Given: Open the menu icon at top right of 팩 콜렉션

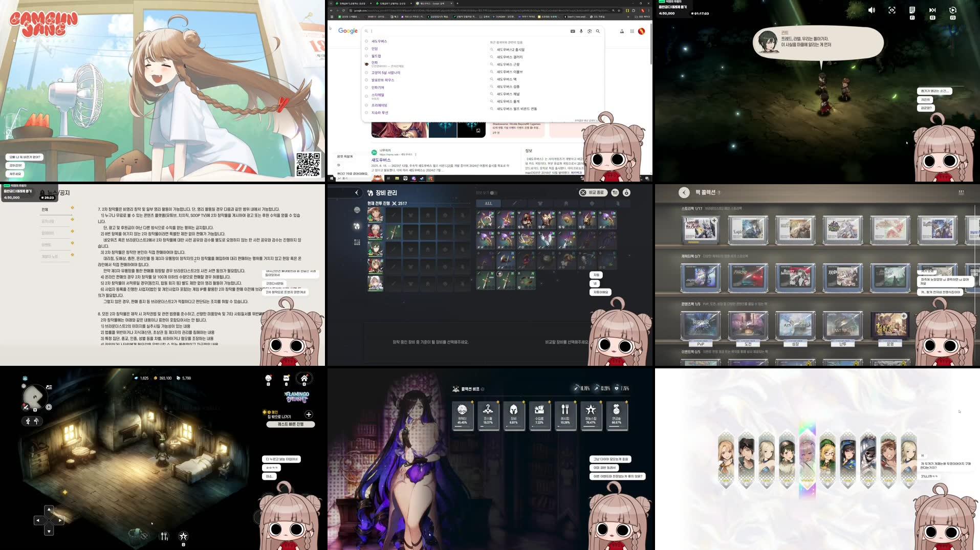Looking at the screenshot, I should click(x=961, y=192).
